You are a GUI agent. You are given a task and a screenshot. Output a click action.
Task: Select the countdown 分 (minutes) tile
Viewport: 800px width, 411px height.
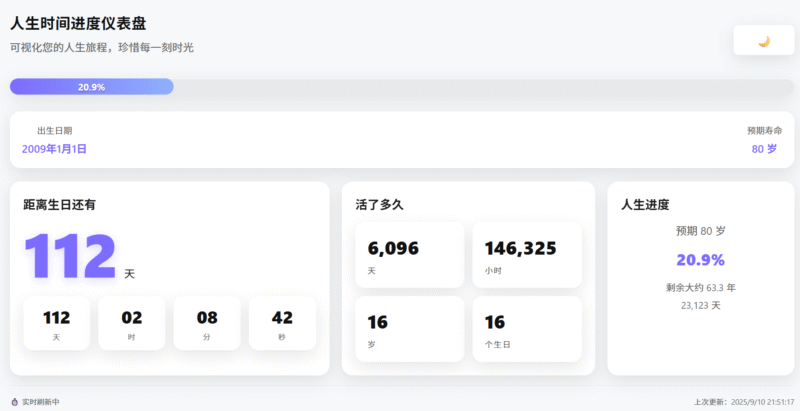click(207, 323)
